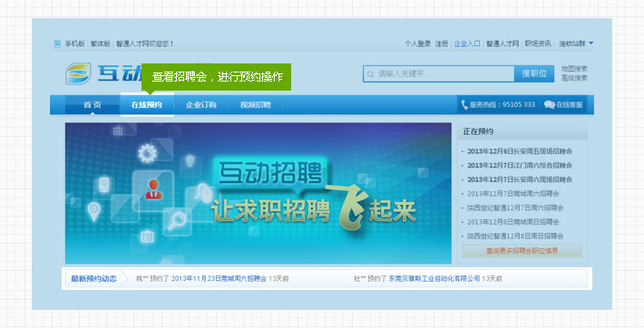This screenshot has height=328, width=644.
Task: Open the 东莞贝雅斯工业自动化有限公司 link
Action: coord(434,279)
